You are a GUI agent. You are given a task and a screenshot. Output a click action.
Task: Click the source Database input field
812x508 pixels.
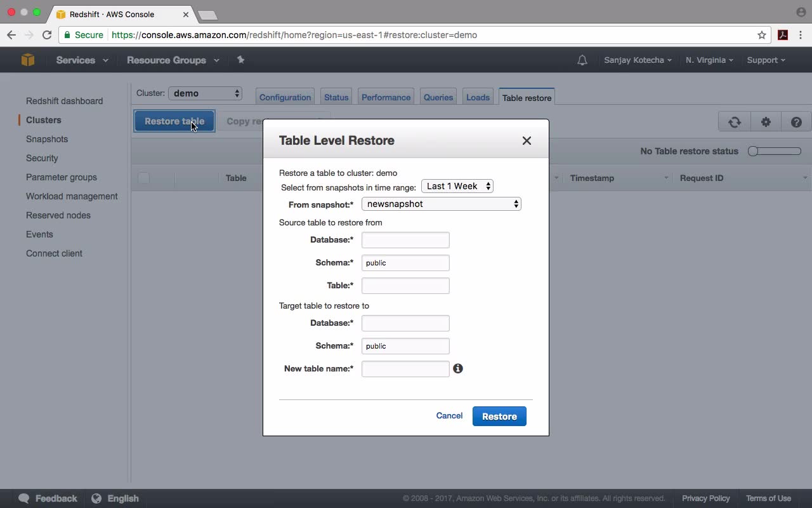(x=405, y=240)
